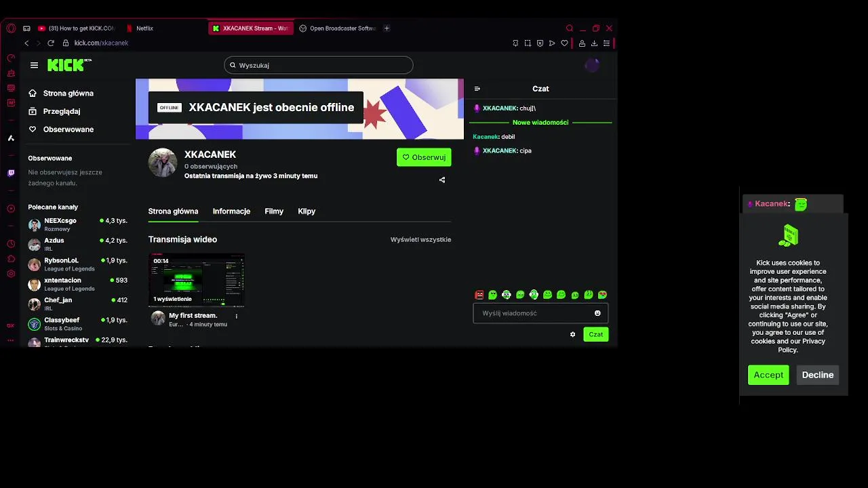This screenshot has width=868, height=488.
Task: Go to Strona główna in sidebar
Action: 61,94
